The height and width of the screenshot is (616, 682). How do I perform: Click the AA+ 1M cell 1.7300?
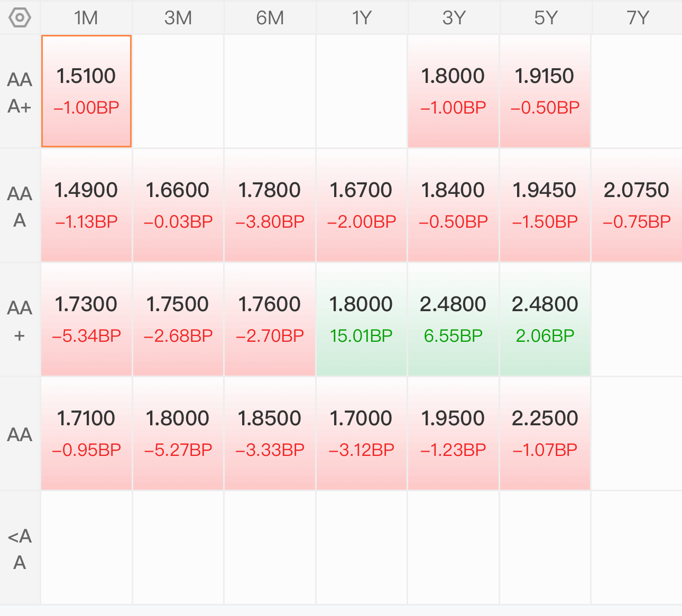[86, 320]
